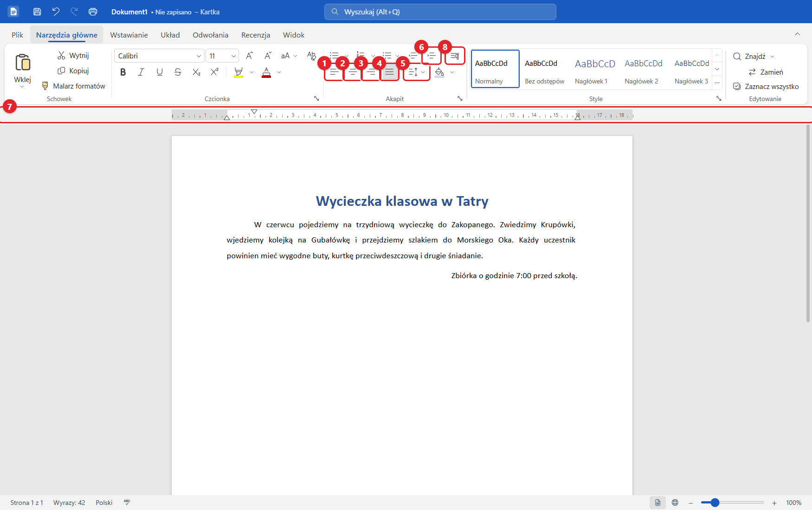Align the paragraph to the right
The width and height of the screenshot is (812, 510).
[x=371, y=72]
